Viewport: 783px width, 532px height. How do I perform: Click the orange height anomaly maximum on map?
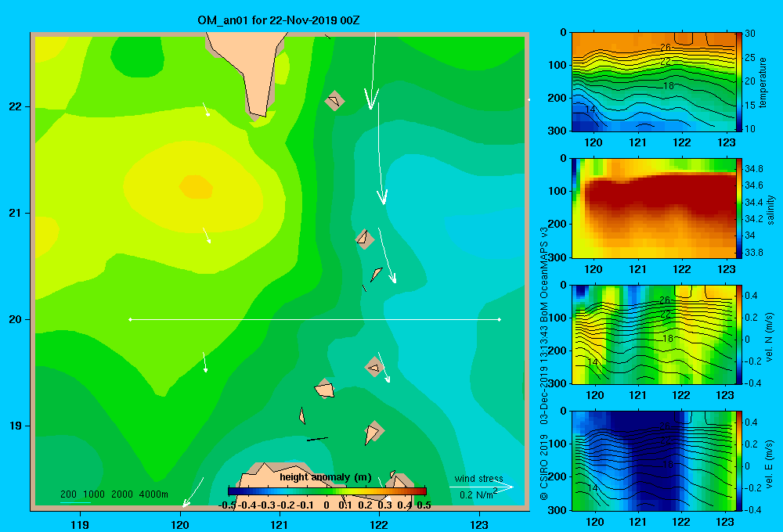coord(196,187)
